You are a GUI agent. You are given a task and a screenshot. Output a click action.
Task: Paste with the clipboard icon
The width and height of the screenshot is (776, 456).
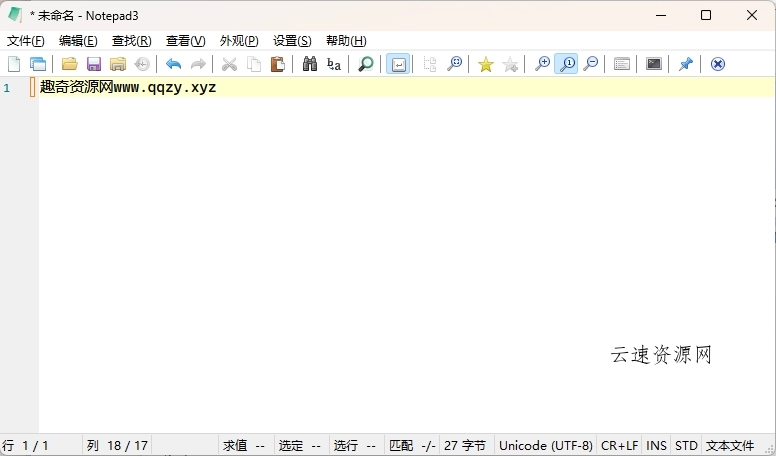tap(278, 64)
